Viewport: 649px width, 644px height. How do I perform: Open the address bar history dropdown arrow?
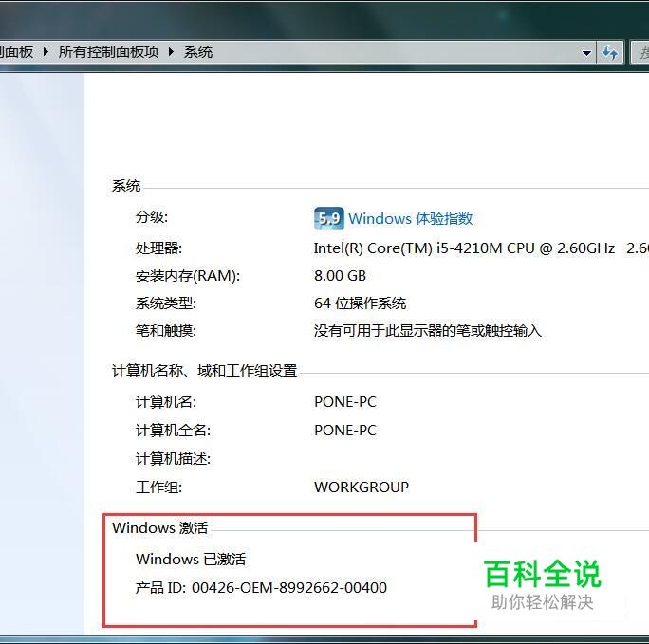[586, 53]
